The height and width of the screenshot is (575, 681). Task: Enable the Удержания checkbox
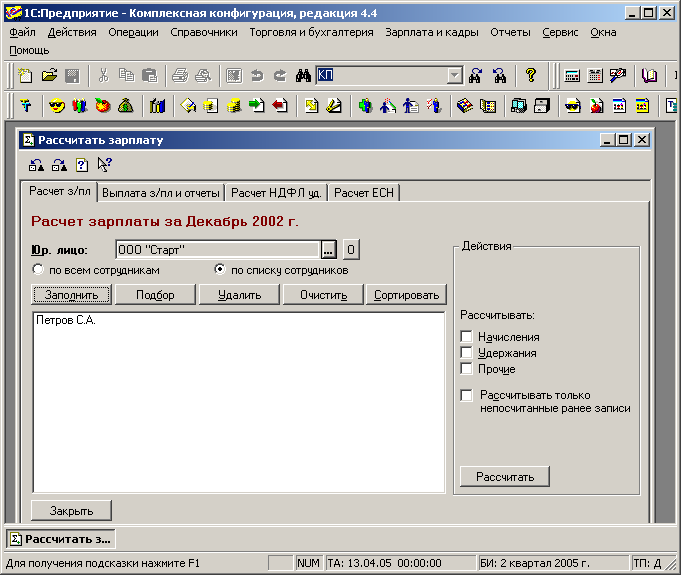pyautogui.click(x=466, y=353)
